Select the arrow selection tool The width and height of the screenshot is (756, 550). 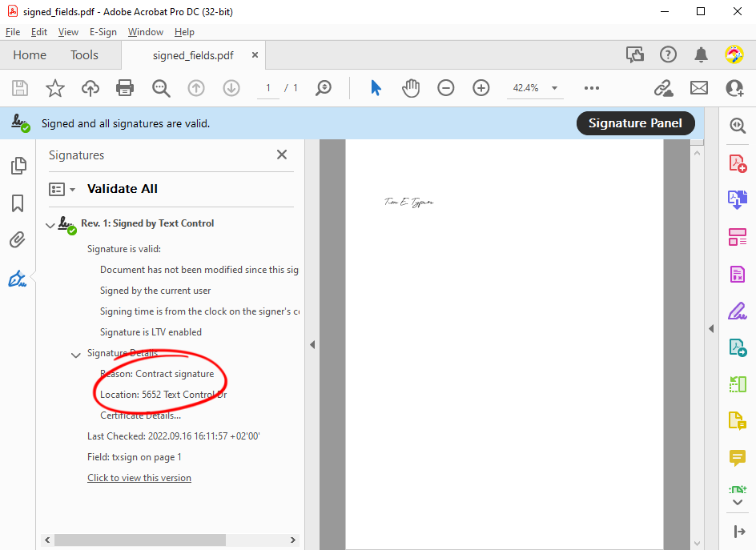376,88
